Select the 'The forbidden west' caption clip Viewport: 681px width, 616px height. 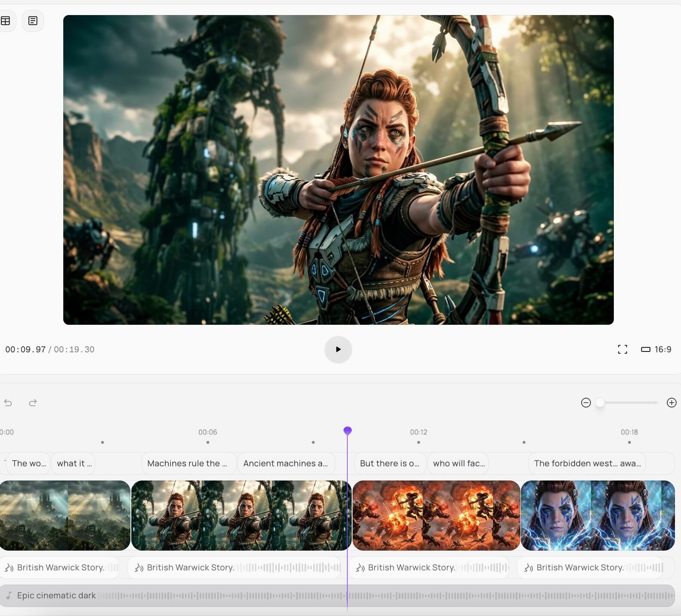(587, 463)
